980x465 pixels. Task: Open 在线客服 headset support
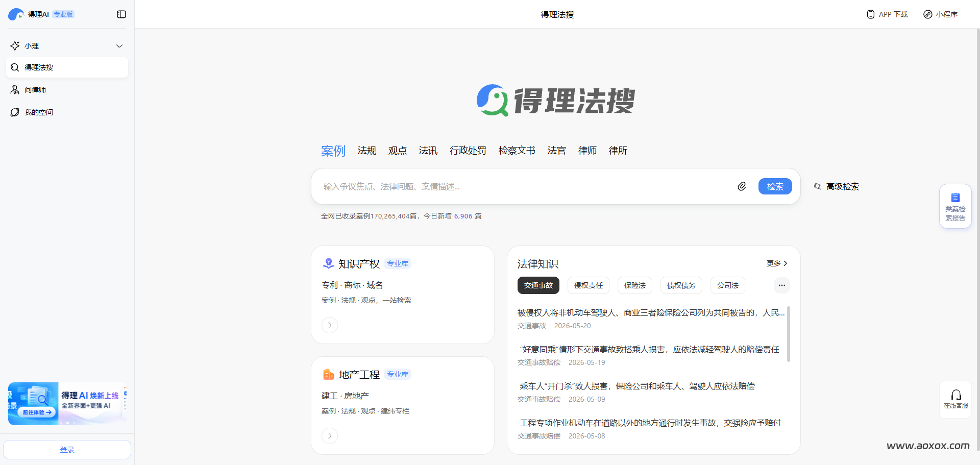(x=956, y=399)
